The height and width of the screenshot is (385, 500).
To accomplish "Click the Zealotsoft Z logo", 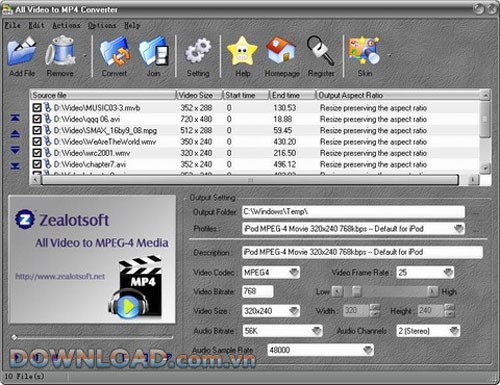I will 25,219.
